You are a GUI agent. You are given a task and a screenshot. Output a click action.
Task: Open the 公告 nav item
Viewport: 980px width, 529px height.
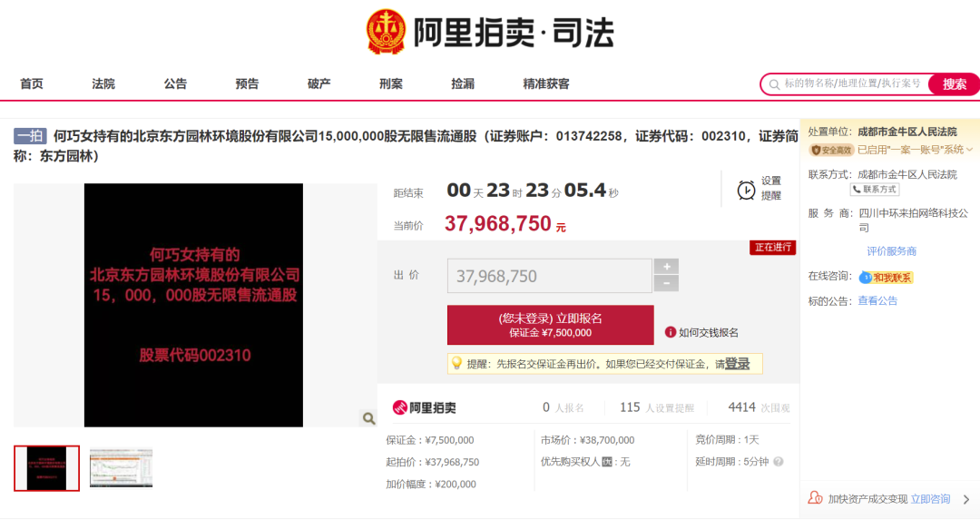pyautogui.click(x=176, y=83)
